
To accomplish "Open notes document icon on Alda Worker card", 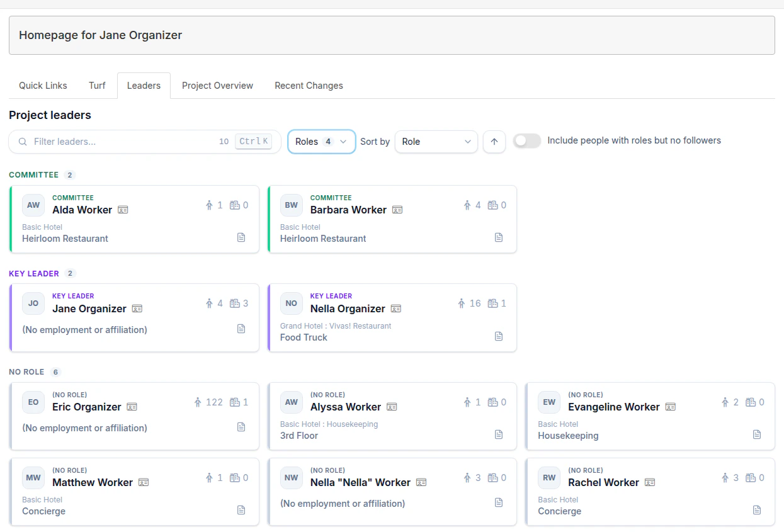I will click(241, 237).
